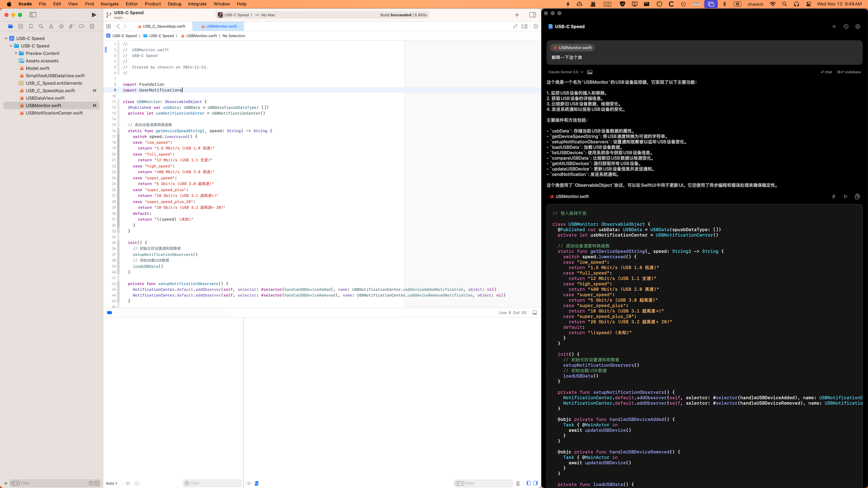
Task: Collapse the USB-C Speed project root
Action: (6, 38)
